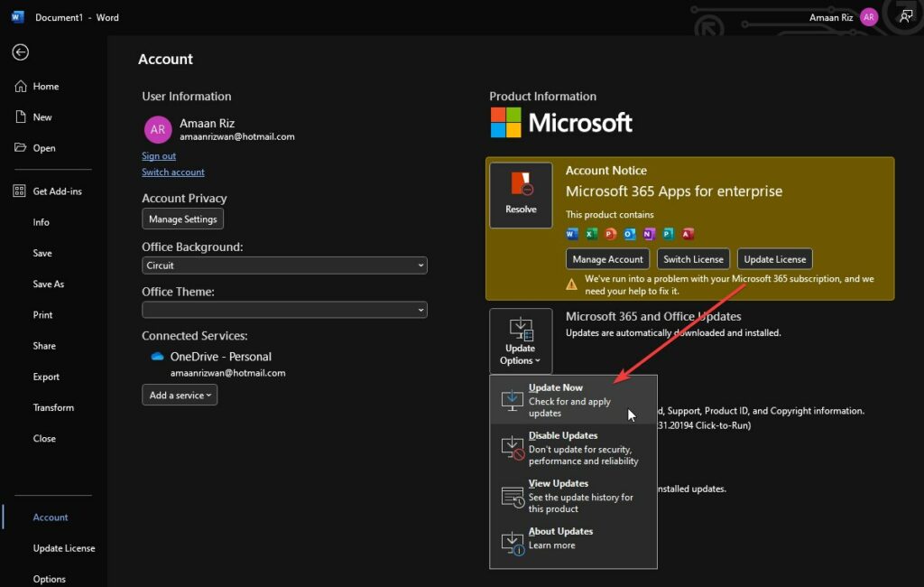
Task: Click the View Updates history icon
Action: [x=513, y=496]
